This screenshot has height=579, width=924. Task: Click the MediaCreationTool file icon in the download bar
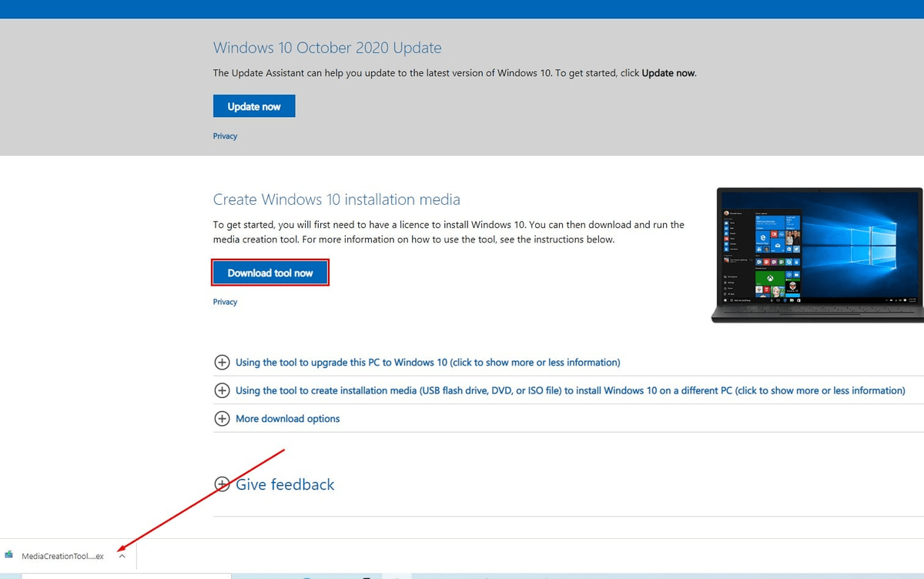9,555
